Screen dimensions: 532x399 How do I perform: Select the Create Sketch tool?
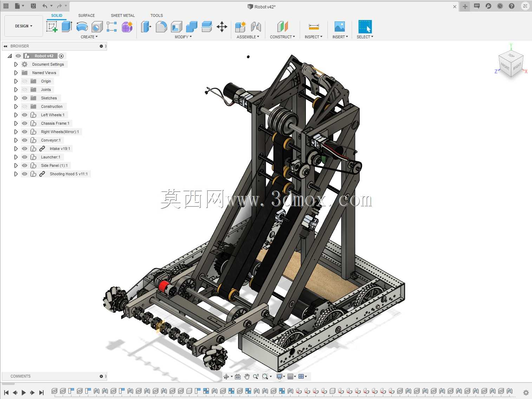pos(52,26)
